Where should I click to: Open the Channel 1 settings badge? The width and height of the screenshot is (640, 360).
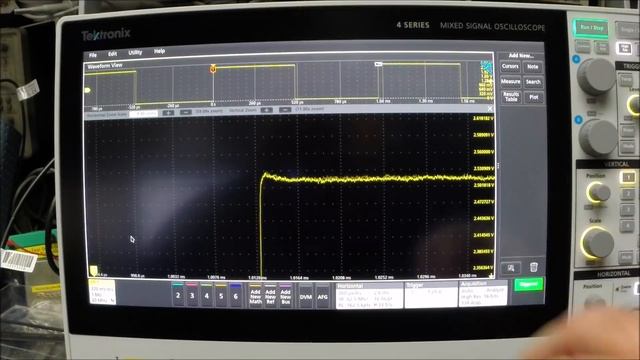point(102,292)
